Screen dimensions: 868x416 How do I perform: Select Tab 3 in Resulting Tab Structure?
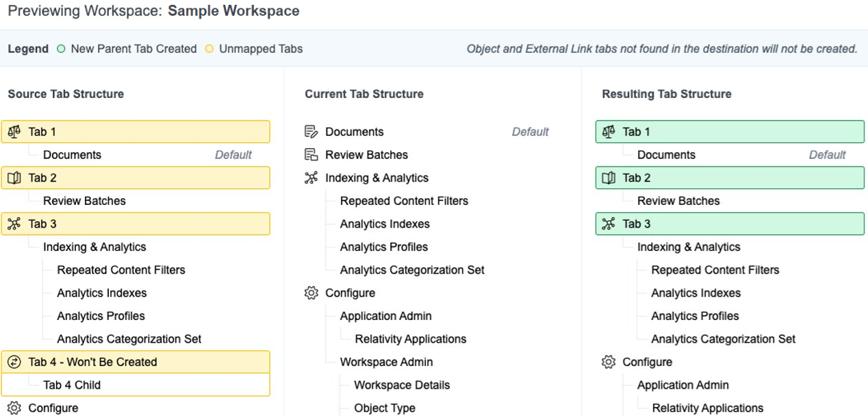(730, 224)
